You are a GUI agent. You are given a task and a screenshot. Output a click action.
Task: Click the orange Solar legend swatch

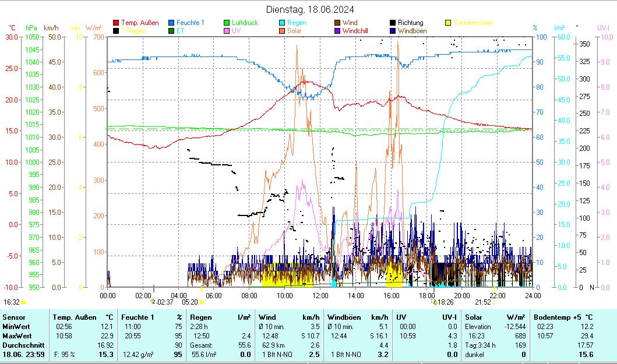(x=282, y=31)
